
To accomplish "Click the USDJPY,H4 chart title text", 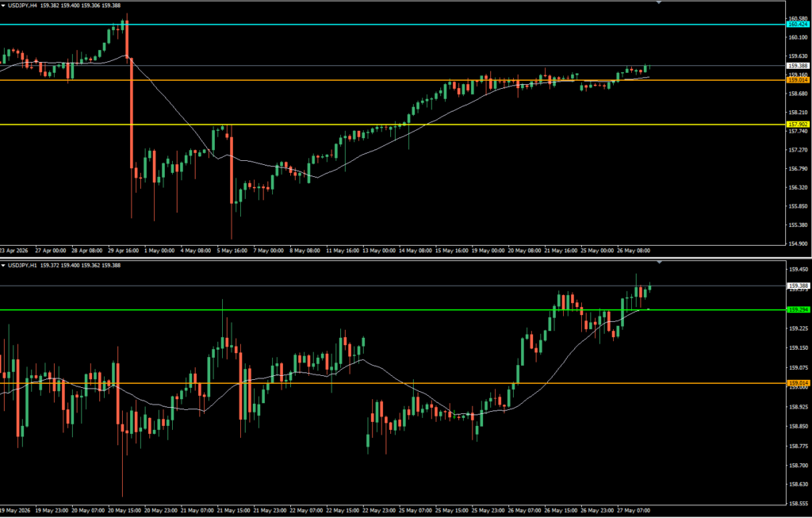I will click(x=21, y=6).
